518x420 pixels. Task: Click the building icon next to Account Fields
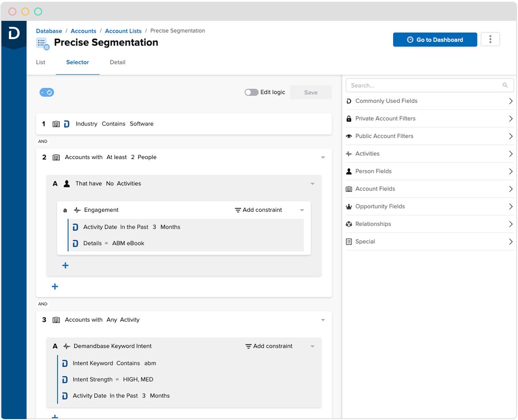tap(349, 189)
